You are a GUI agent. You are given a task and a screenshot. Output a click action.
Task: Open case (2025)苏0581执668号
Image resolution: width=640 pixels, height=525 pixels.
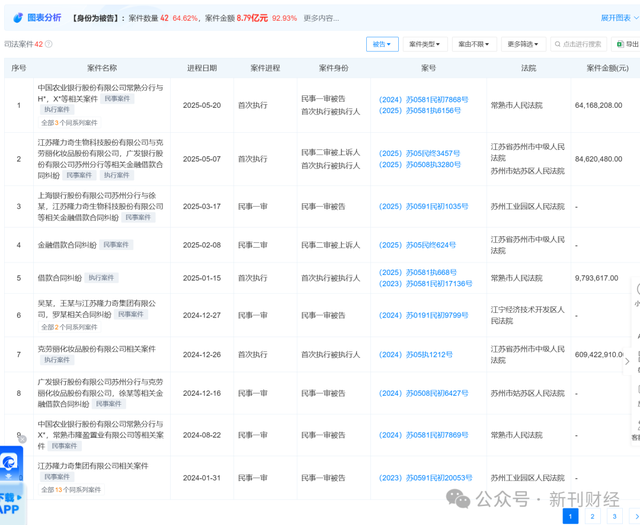[418, 272]
